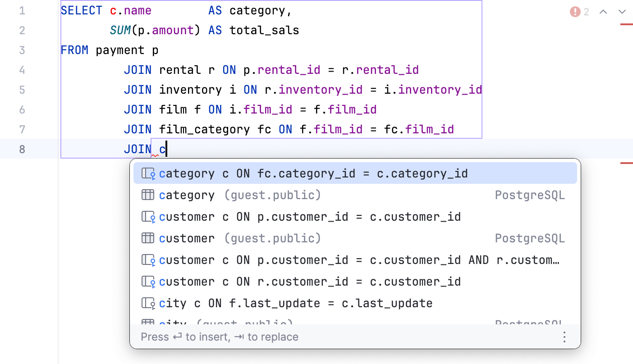Click join icon beside customer p.customer_id suggestion
The width and height of the screenshot is (633, 364).
(x=148, y=217)
